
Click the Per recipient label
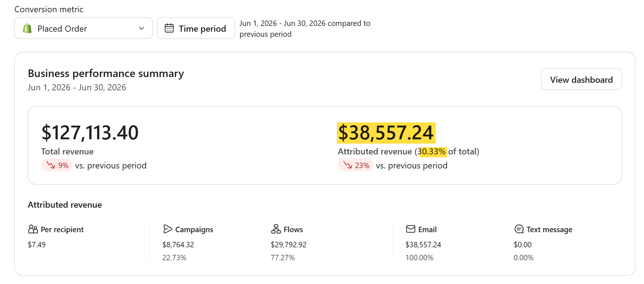tap(62, 230)
